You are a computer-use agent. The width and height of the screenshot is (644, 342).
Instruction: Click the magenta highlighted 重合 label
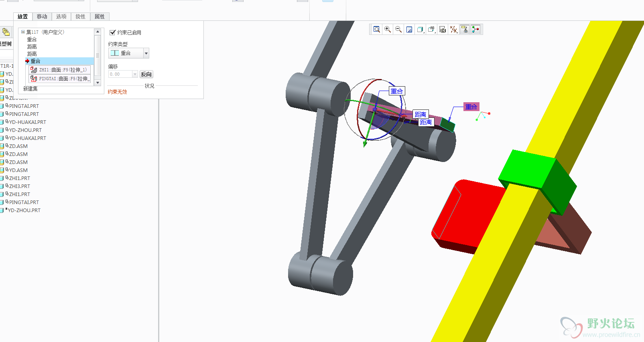471,107
